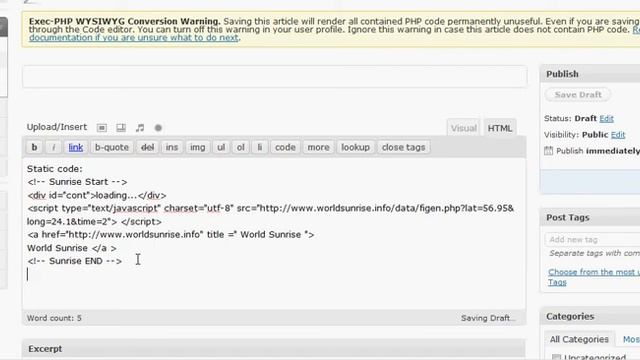Screen dimensions: 640x360
Task: Open the All Categories tab
Action: coord(579,339)
